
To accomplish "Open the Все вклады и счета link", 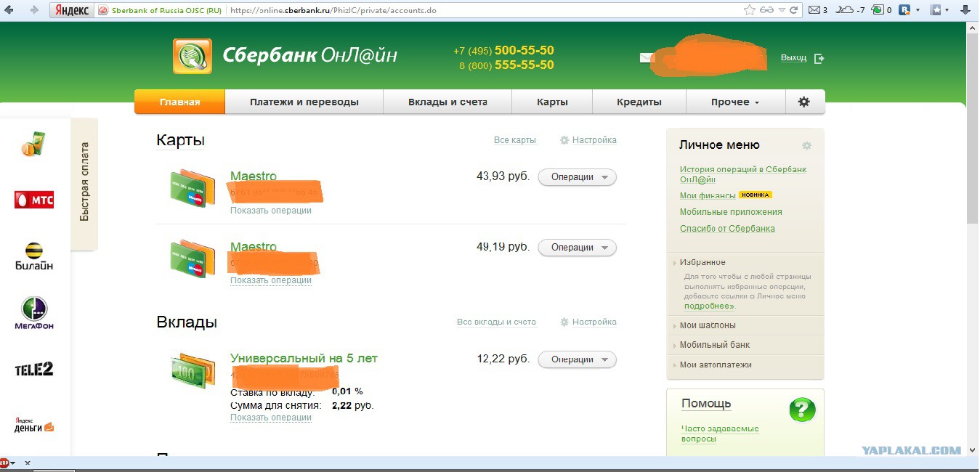I will tap(496, 322).
